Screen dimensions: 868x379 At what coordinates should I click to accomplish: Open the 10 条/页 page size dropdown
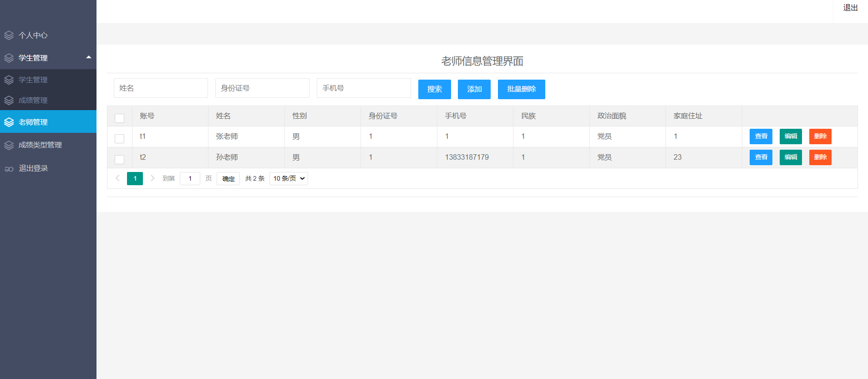tap(289, 178)
